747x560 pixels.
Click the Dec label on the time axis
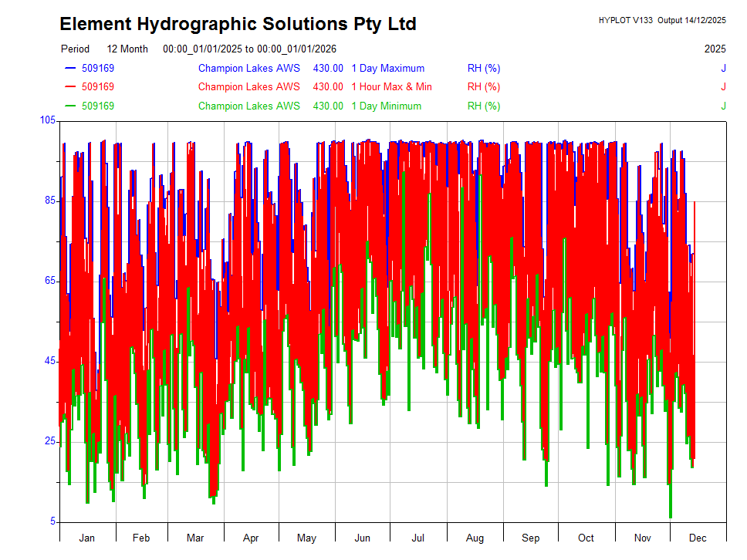pos(698,538)
